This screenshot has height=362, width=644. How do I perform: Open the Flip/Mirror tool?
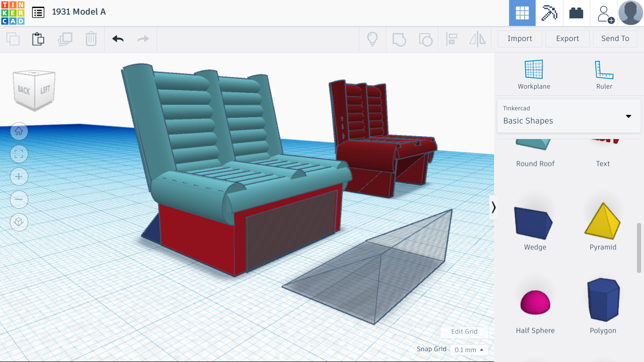pos(478,39)
